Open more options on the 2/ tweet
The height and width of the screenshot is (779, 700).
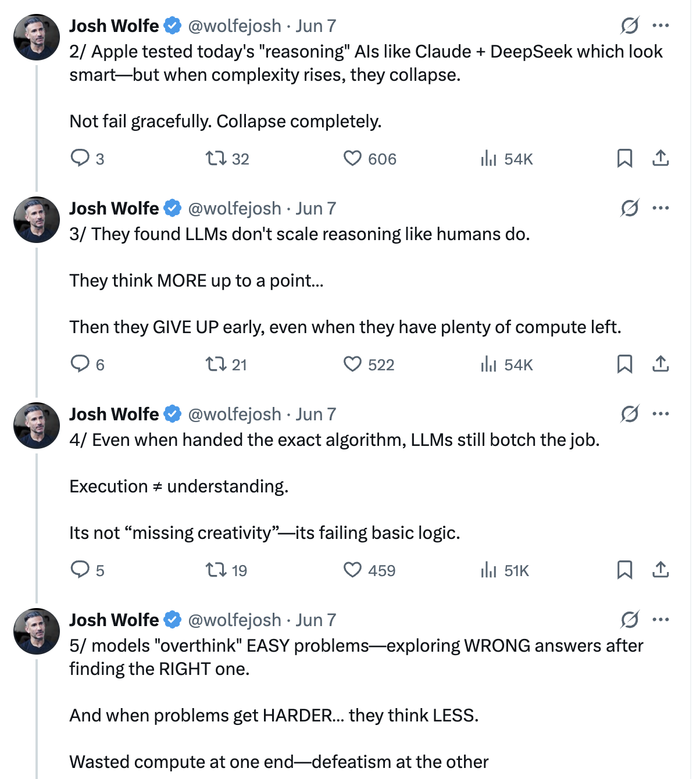click(660, 26)
